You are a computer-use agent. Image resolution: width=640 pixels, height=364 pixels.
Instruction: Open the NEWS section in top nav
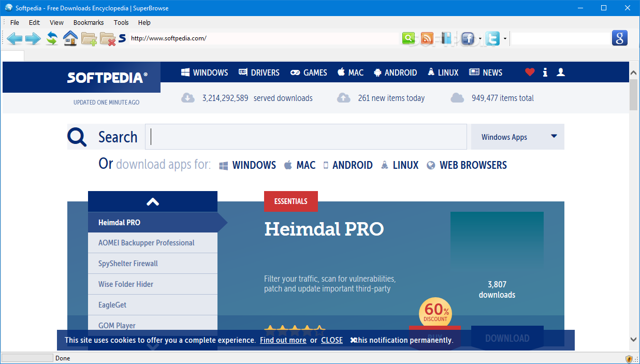(486, 72)
